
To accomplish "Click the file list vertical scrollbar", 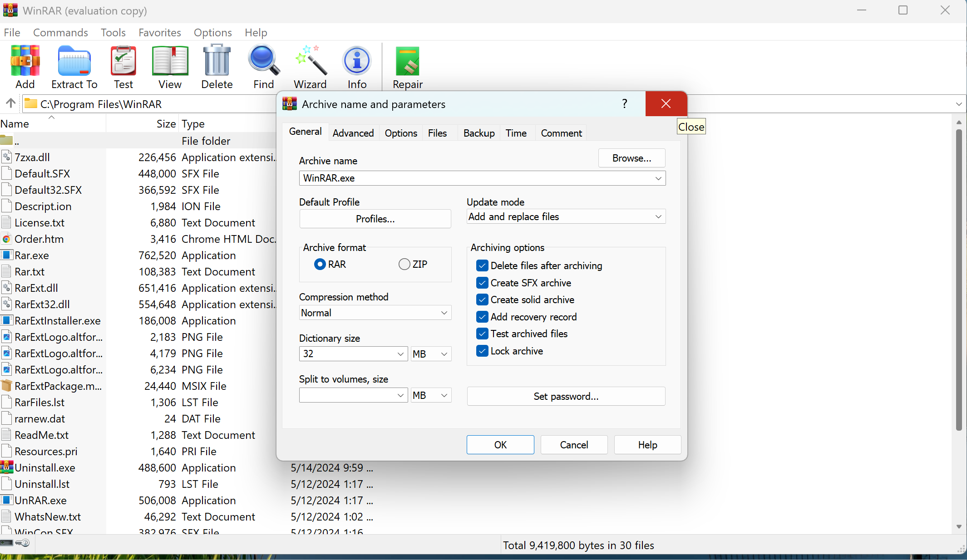I will coord(959,279).
